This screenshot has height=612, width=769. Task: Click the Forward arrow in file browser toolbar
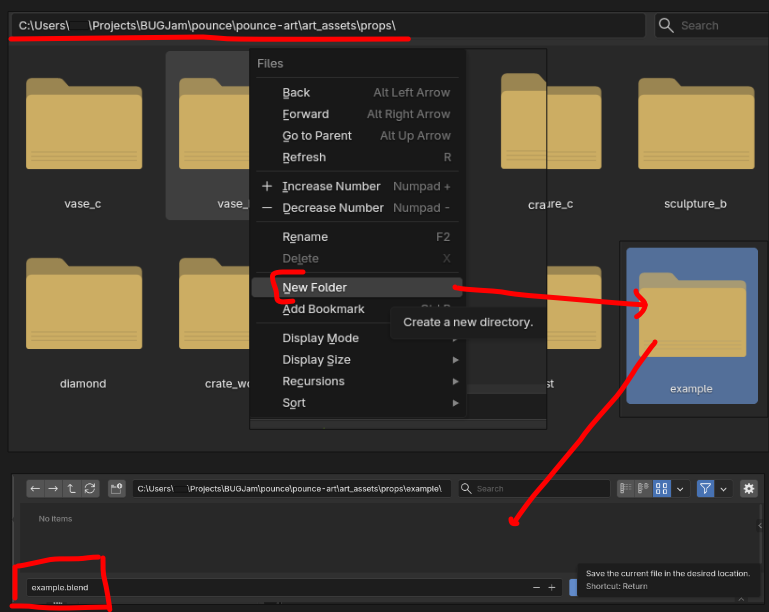tap(54, 489)
